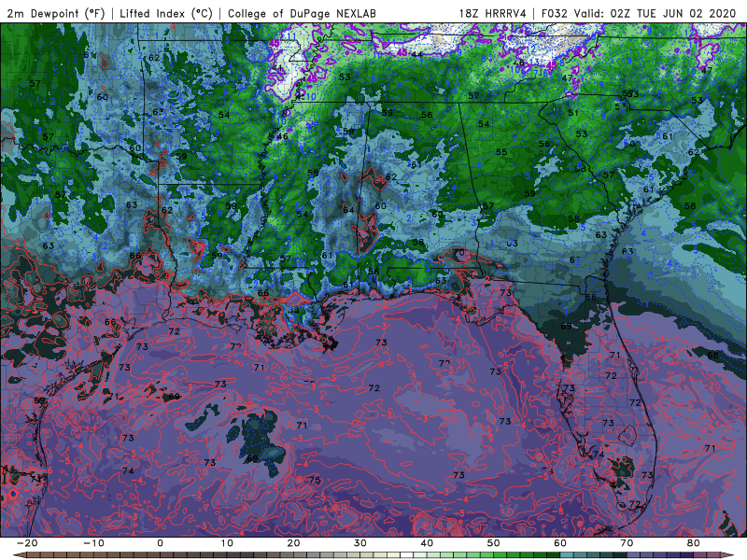Click the '40' label on the color scale

click(427, 543)
